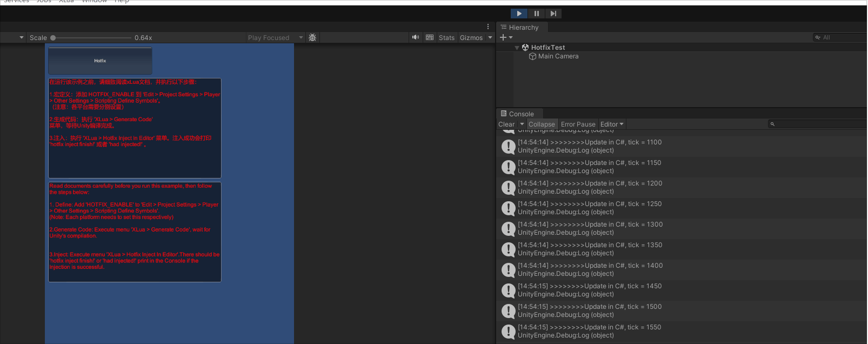Click the Hotfix button in Game view

click(100, 61)
